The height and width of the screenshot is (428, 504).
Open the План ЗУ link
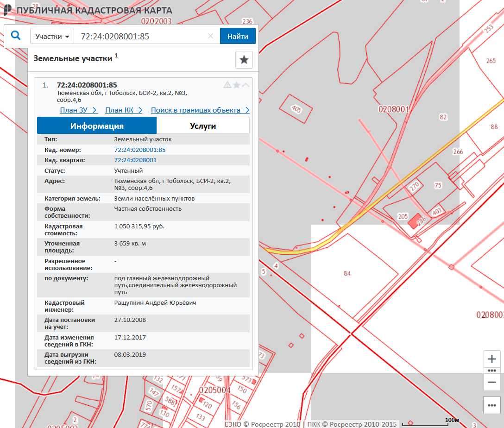click(x=78, y=110)
